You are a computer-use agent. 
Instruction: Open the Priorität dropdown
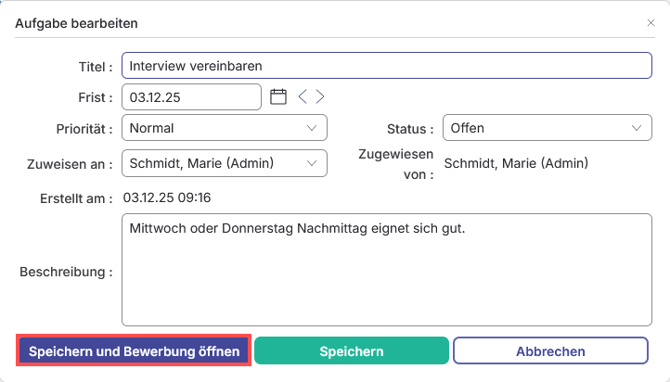tap(224, 128)
